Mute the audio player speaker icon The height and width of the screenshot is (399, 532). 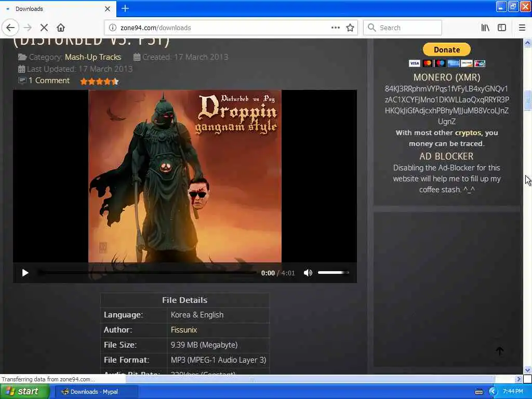click(308, 273)
